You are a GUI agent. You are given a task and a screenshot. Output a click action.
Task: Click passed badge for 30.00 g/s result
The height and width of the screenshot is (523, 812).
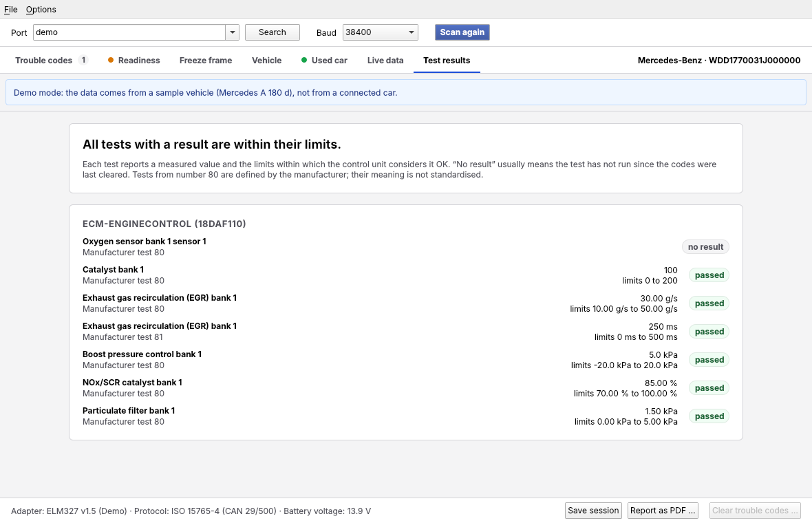[x=709, y=303]
